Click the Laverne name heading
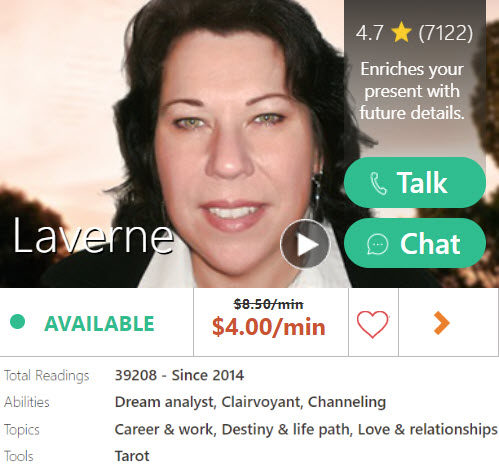The image size is (499, 476). pyautogui.click(x=93, y=236)
